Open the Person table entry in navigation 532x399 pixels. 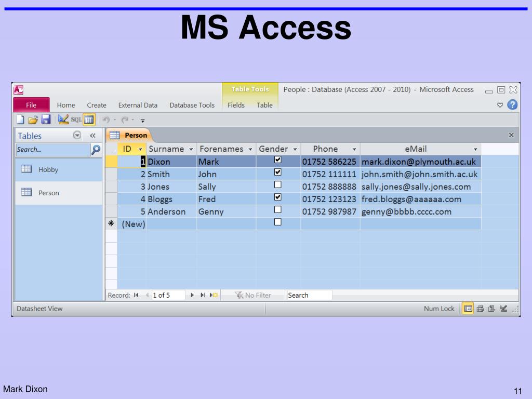point(59,193)
